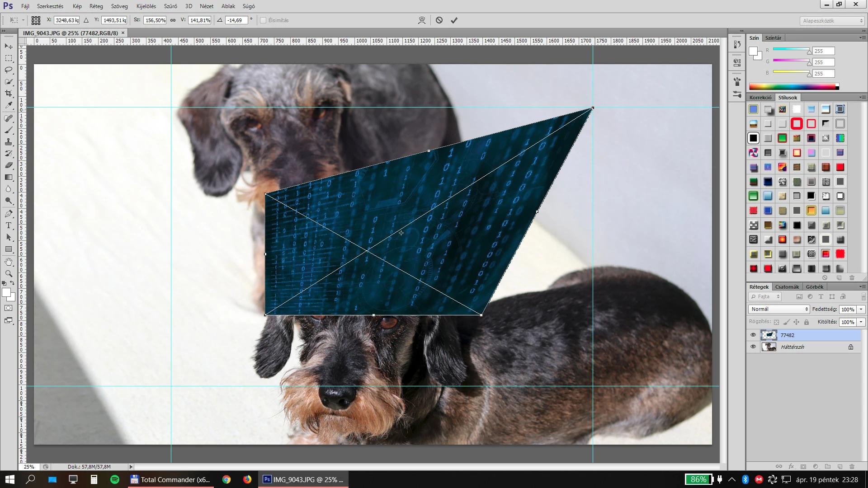Expand the Fedettség opacity dropdown arrow
Viewport: 868px width, 488px height.
coord(861,309)
